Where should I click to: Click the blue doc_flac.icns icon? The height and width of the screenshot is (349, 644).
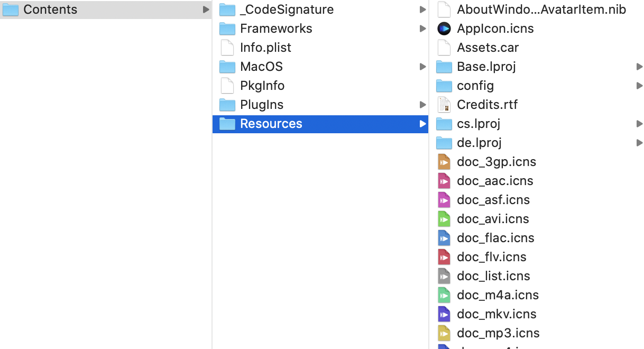tap(444, 238)
